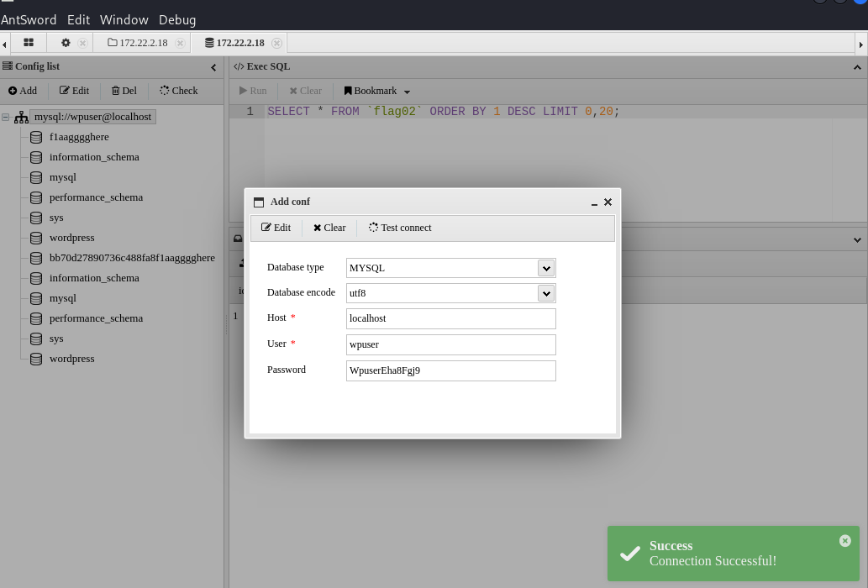This screenshot has width=868, height=588.
Task: Click the User input field
Action: [x=450, y=344]
